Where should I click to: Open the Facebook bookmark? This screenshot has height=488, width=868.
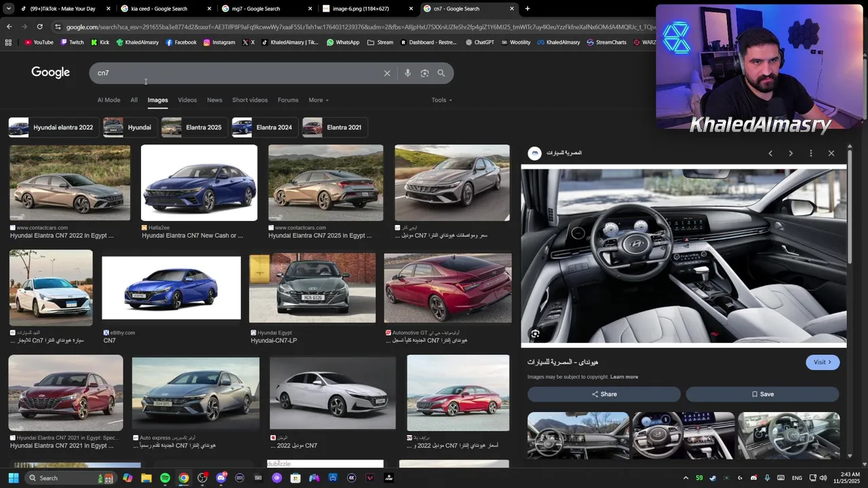(x=180, y=42)
